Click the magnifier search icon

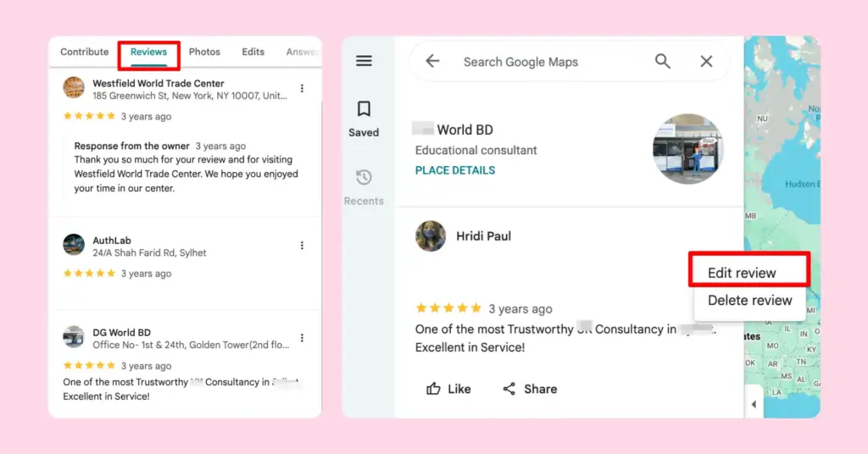(663, 61)
